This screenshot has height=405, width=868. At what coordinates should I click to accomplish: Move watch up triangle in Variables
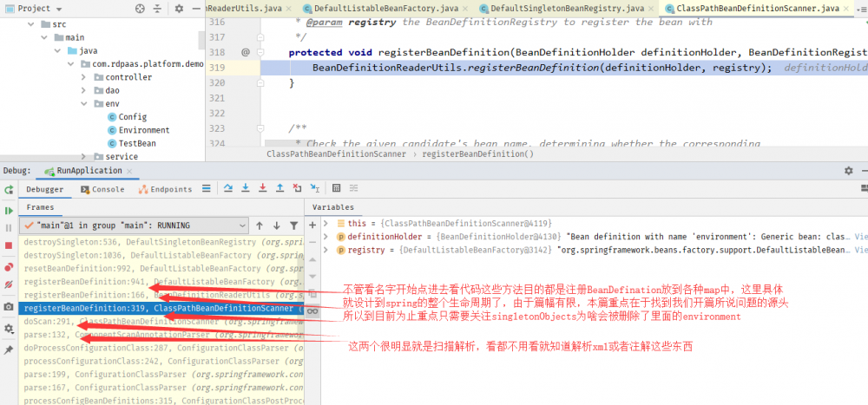pyautogui.click(x=312, y=259)
